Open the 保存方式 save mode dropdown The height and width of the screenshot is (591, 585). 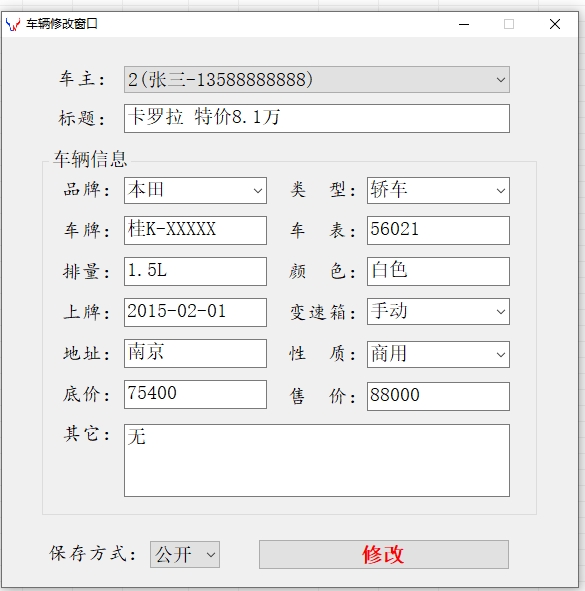pyautogui.click(x=185, y=554)
